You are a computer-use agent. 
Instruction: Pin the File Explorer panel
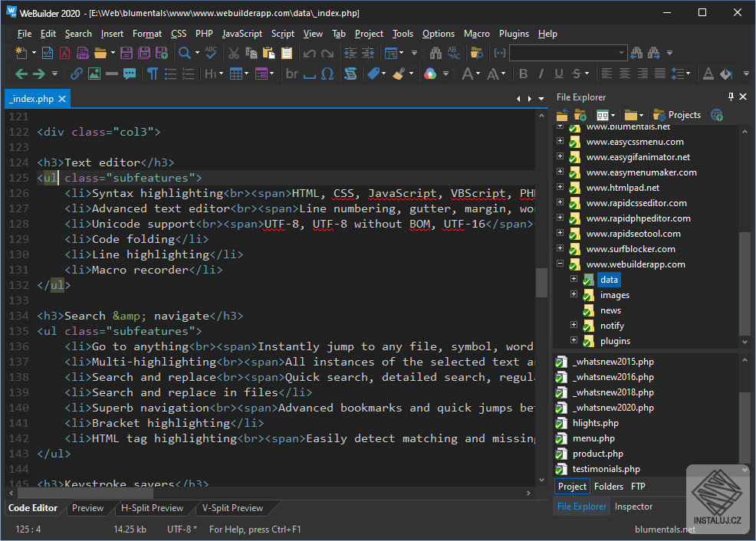click(x=731, y=97)
